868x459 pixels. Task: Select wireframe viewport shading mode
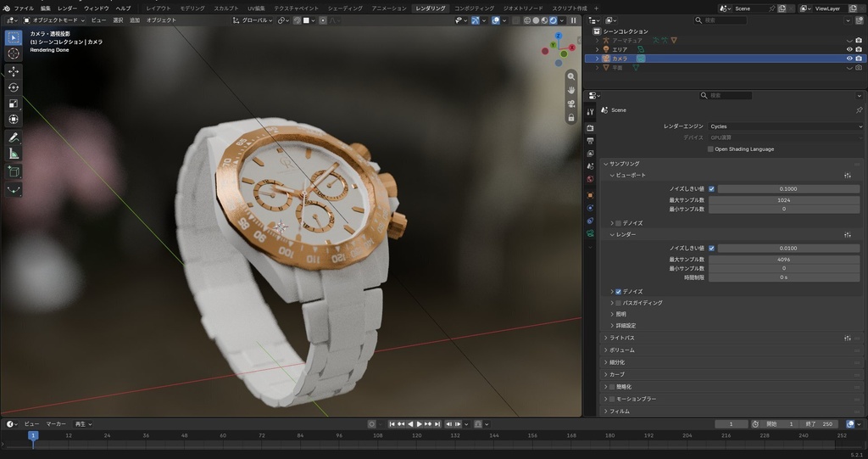click(527, 20)
